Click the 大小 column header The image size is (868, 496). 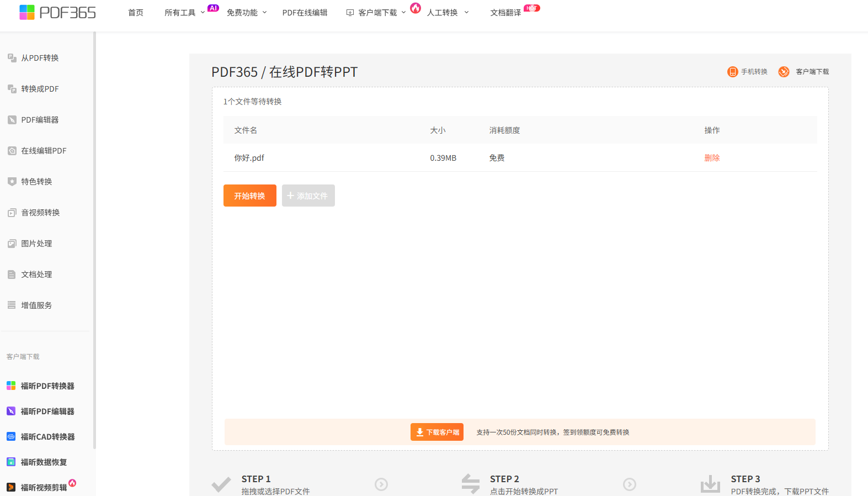click(438, 130)
